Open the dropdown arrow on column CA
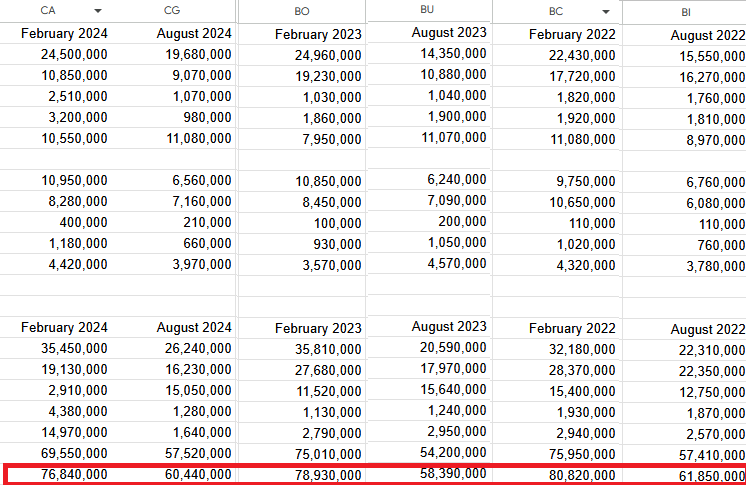The image size is (746, 485). click(98, 11)
